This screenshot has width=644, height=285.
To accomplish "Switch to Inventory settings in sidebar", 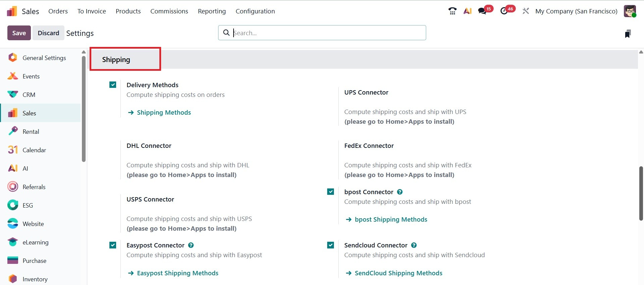I will [35, 279].
